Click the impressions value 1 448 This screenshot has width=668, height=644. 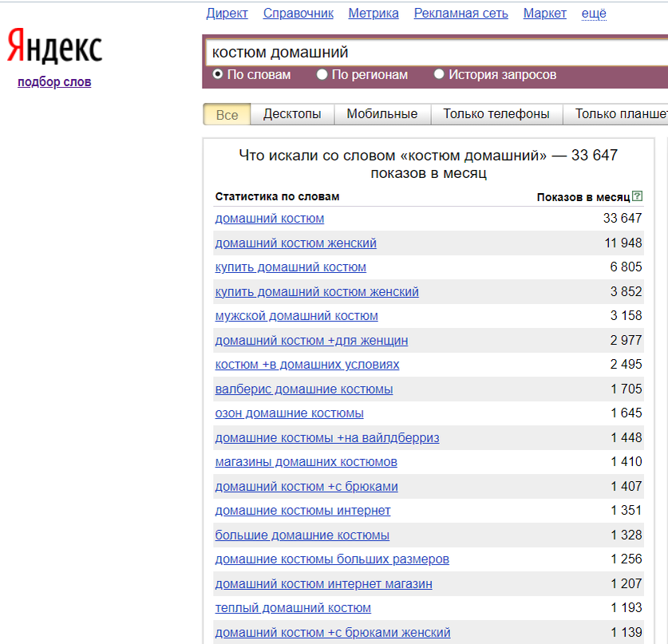point(626,437)
